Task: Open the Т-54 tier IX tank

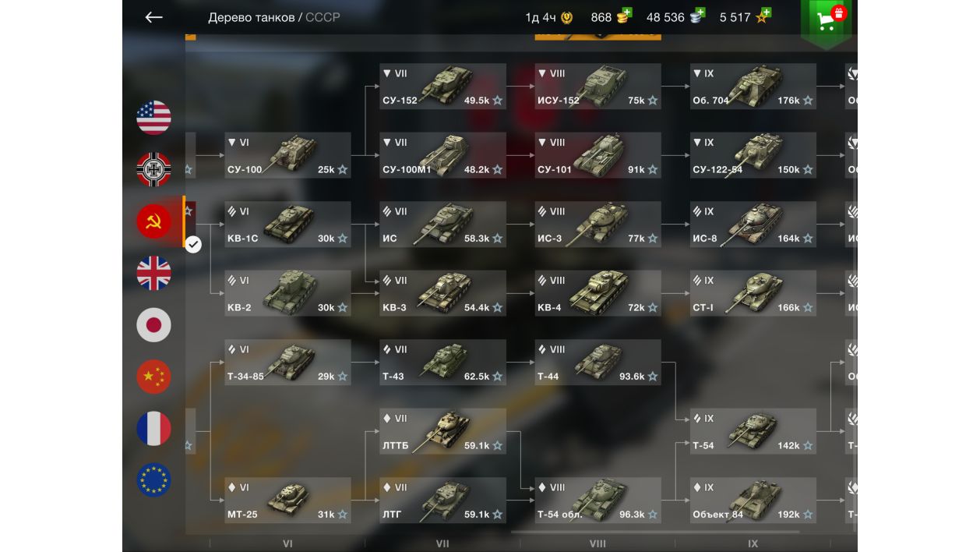Action: (x=753, y=431)
